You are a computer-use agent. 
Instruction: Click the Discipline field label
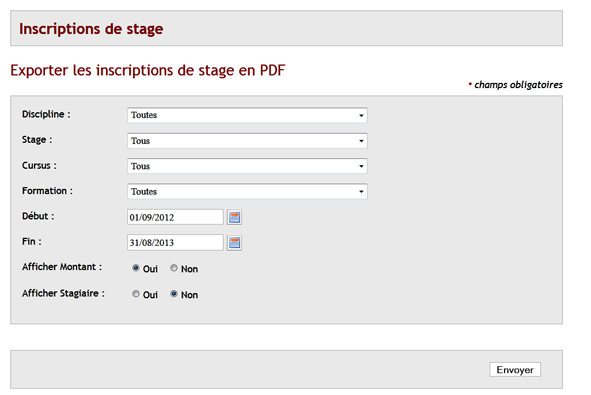click(46, 114)
